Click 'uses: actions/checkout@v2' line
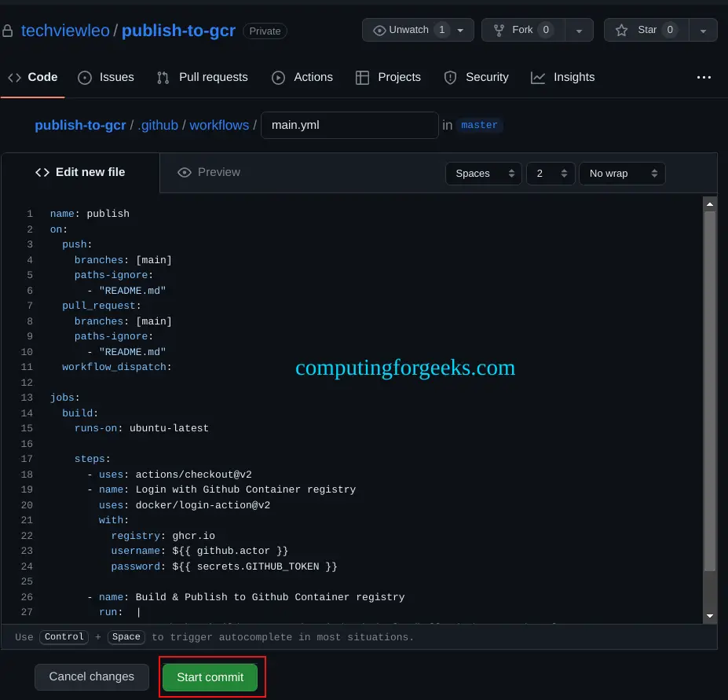 [175, 475]
